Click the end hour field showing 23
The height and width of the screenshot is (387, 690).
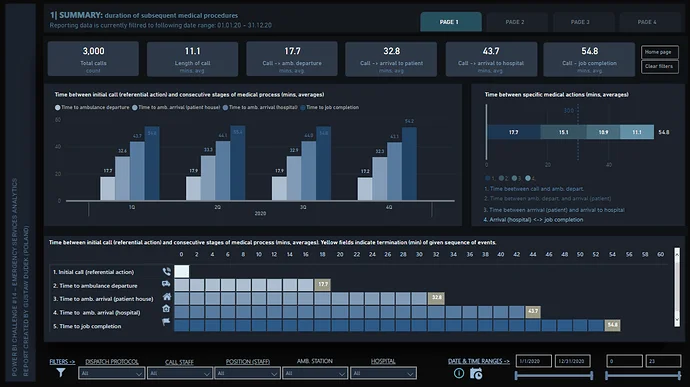pos(663,361)
